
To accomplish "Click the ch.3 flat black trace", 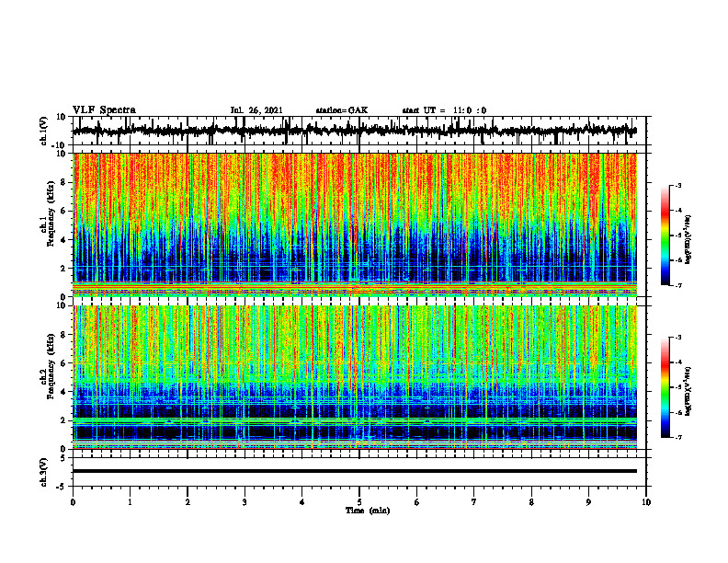I will (355, 471).
